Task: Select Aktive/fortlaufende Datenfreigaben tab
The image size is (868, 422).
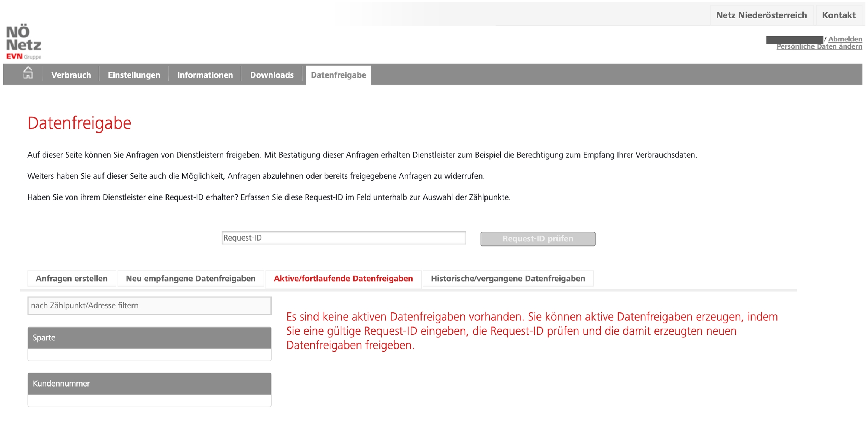Action: click(x=343, y=279)
